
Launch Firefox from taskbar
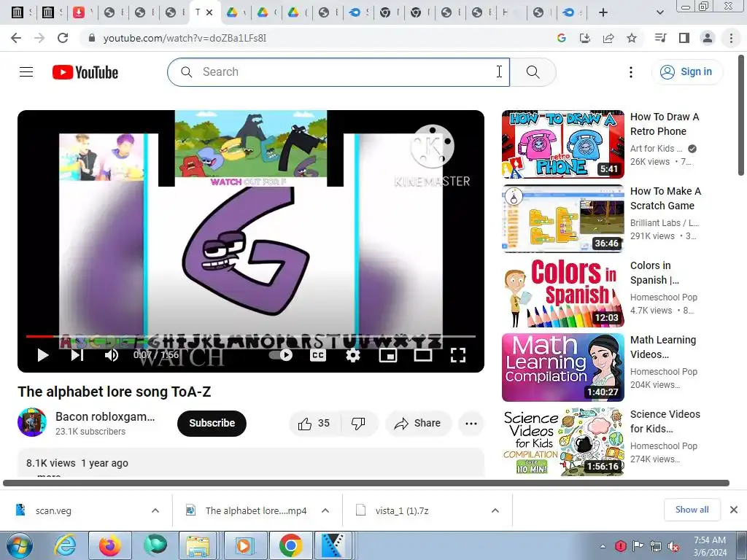(x=110, y=545)
